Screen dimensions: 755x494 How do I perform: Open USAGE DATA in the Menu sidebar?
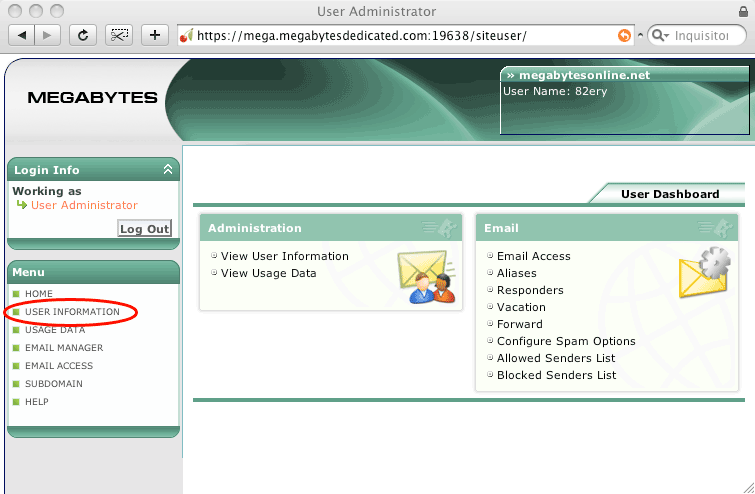pyautogui.click(x=55, y=330)
